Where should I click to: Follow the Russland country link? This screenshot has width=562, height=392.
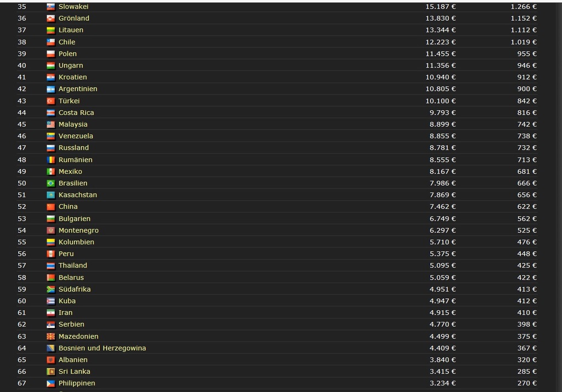tap(74, 147)
